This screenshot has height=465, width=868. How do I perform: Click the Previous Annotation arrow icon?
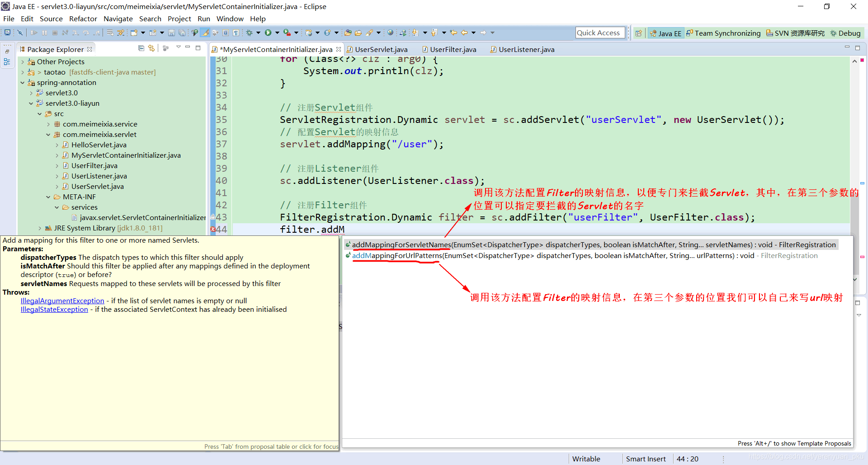point(434,33)
